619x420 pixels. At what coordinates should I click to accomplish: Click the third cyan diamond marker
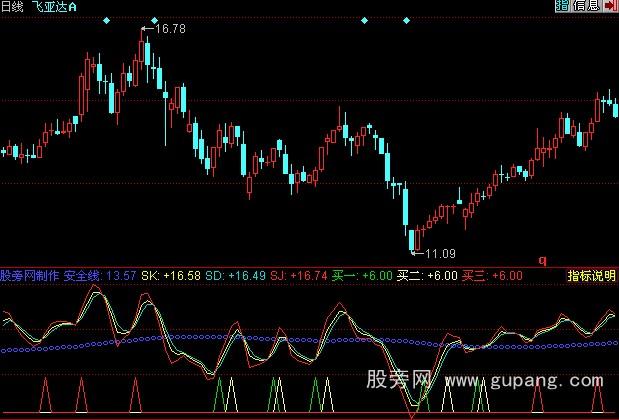(x=363, y=20)
